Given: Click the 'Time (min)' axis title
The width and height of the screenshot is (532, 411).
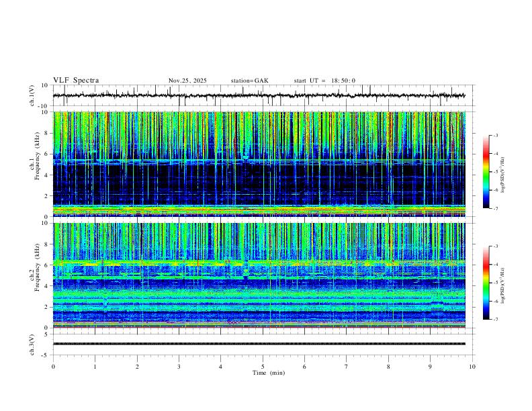Looking at the screenshot, I should [x=269, y=373].
